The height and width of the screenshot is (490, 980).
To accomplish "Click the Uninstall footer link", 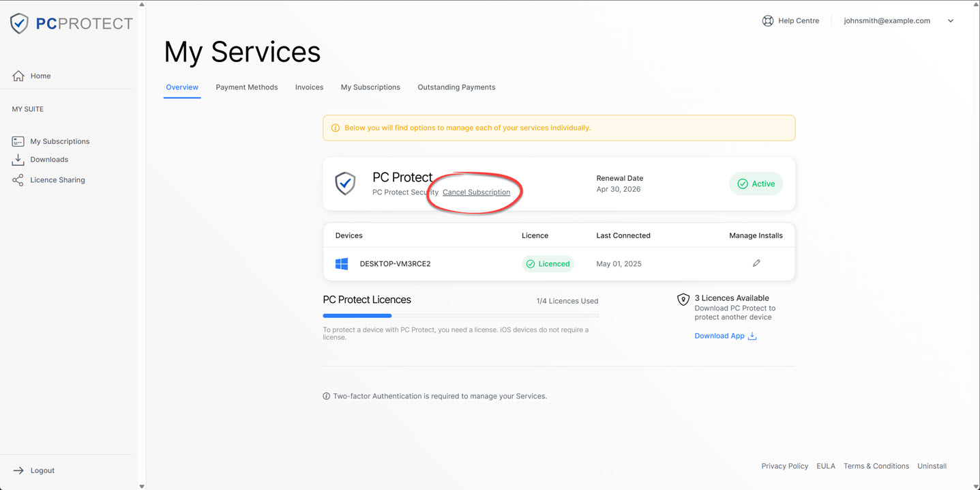I will 932,466.
